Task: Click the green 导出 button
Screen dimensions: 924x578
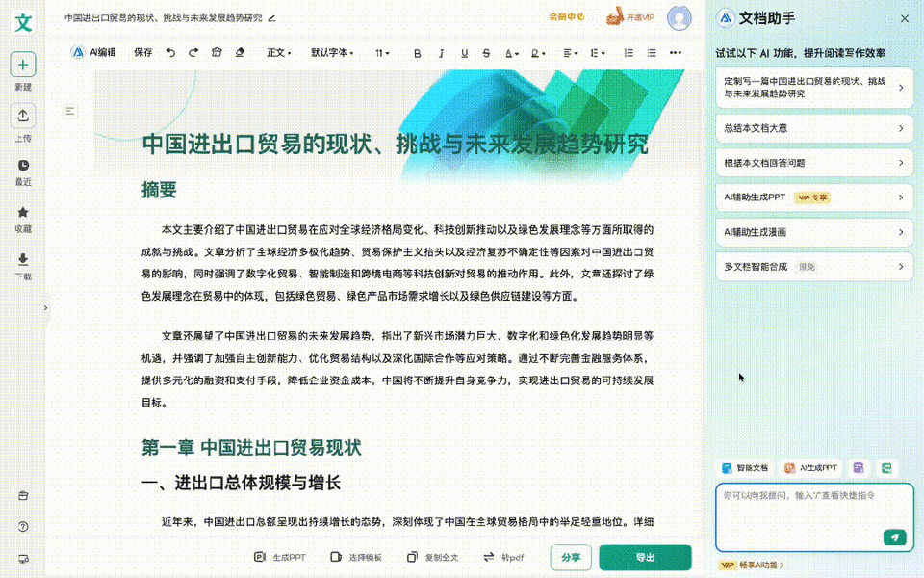Action: tap(645, 558)
